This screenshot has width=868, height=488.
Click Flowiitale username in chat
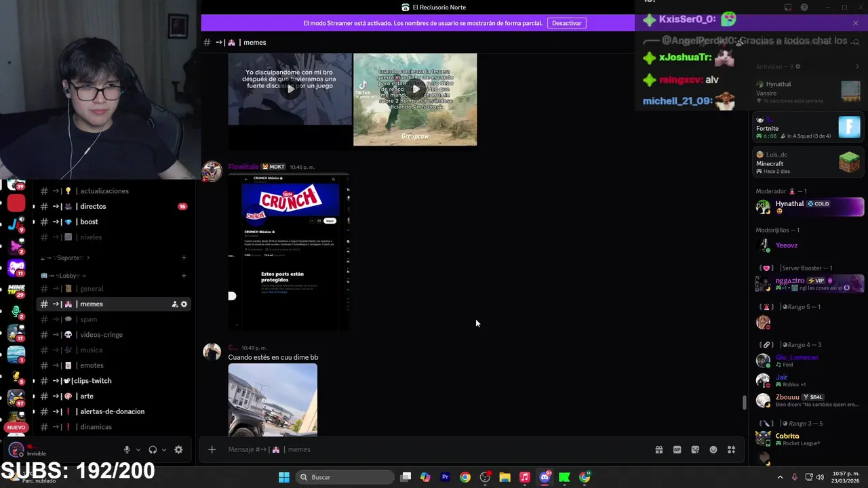coord(243,167)
